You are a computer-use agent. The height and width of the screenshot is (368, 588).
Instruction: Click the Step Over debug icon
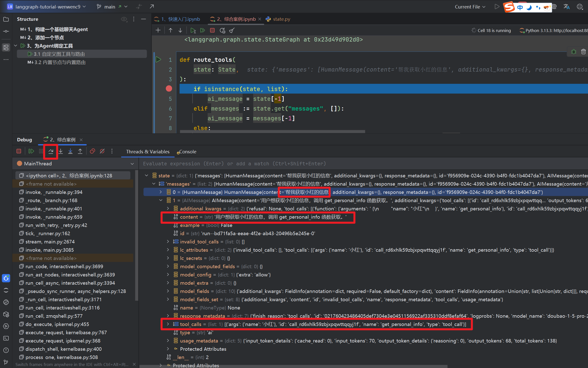point(51,151)
